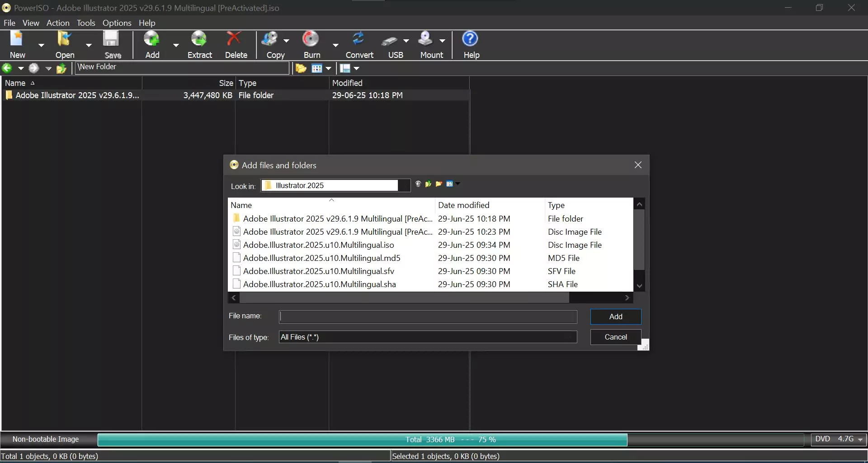Expand the Copy button dropdown arrow
Screen dimensions: 868x463
click(x=286, y=41)
